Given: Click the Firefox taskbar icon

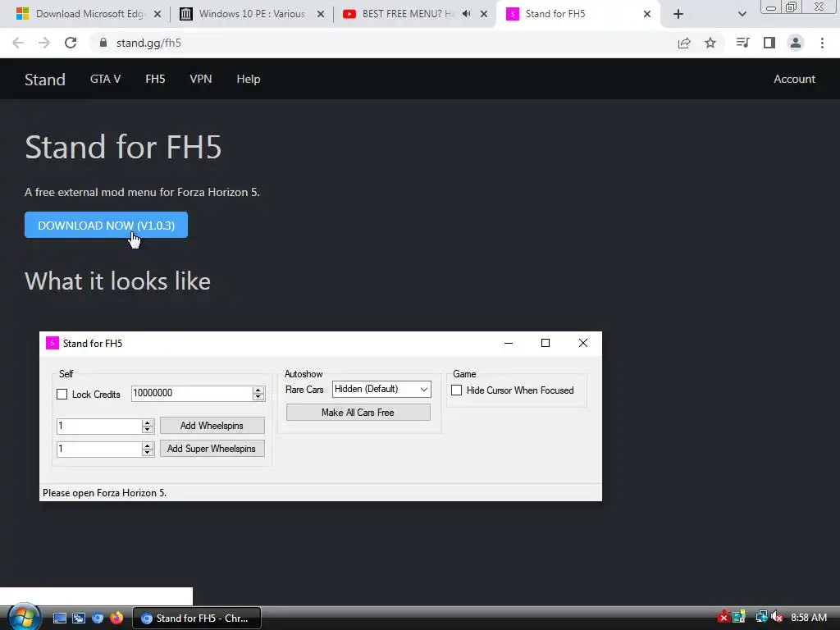Looking at the screenshot, I should click(x=116, y=619).
